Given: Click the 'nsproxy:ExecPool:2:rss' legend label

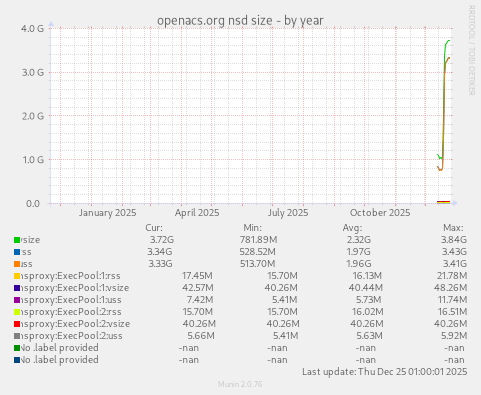Looking at the screenshot, I should pyautogui.click(x=71, y=312).
